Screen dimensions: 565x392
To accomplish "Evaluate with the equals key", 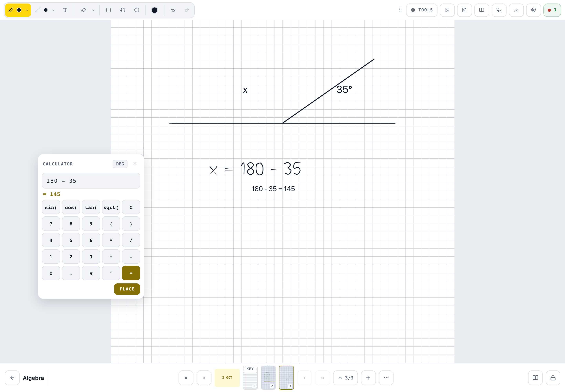I will click(131, 273).
